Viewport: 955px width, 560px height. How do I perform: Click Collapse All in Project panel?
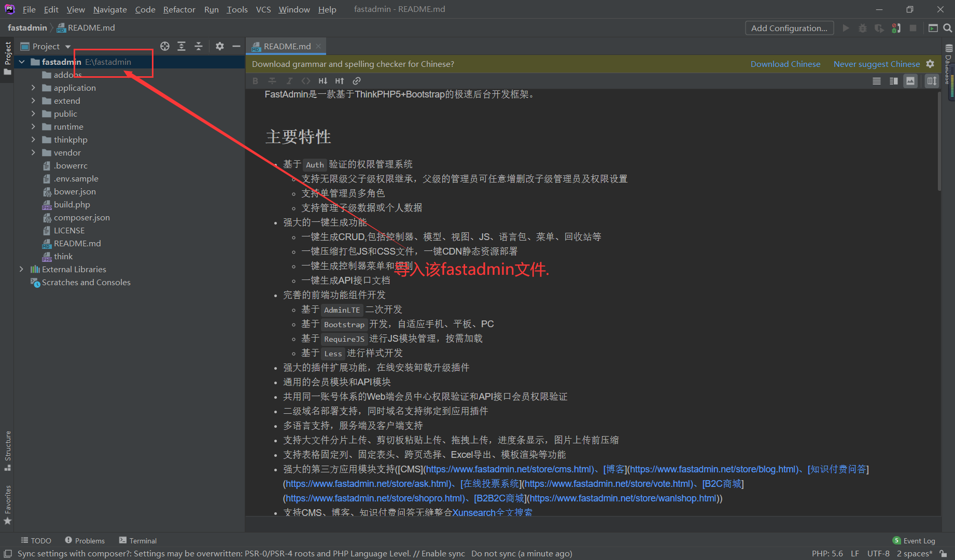coord(199,46)
